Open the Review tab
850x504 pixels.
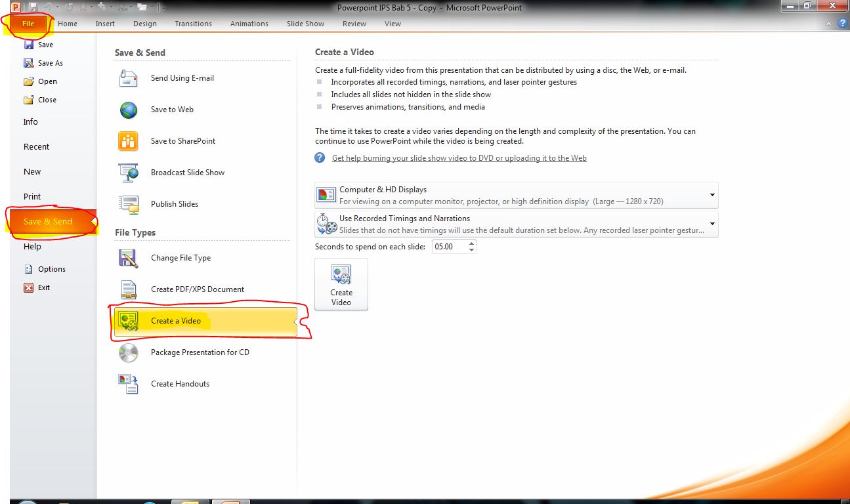point(354,24)
